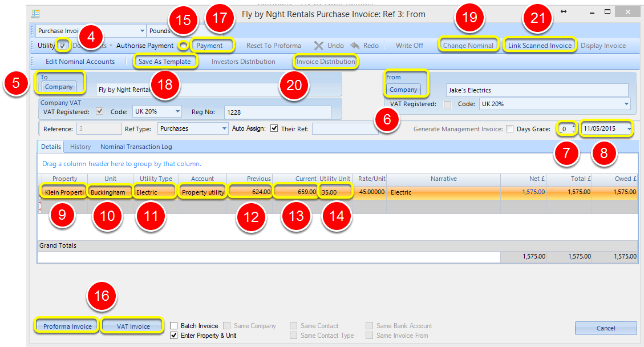Click the Current reading 659.00 cell
Image resolution: width=644 pixels, height=347 pixels.
pos(295,192)
